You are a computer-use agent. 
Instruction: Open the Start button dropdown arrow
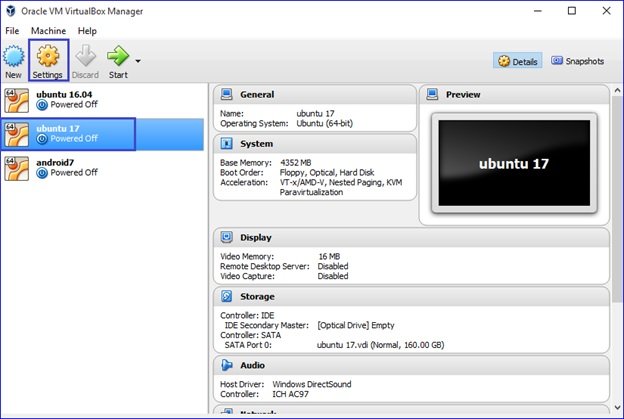pyautogui.click(x=138, y=61)
